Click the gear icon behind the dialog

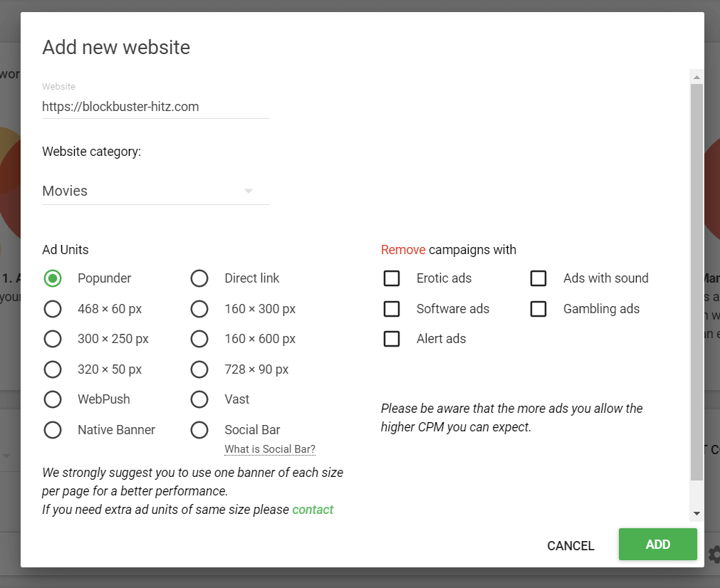pyautogui.click(x=714, y=555)
